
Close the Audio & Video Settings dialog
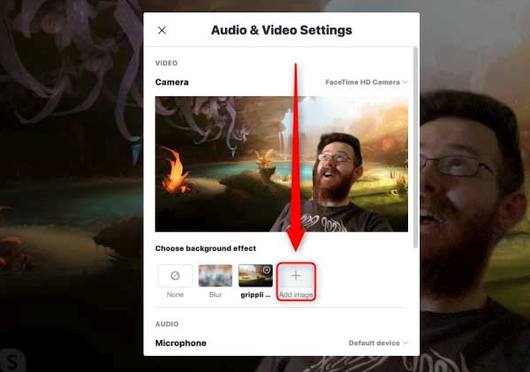[x=162, y=30]
